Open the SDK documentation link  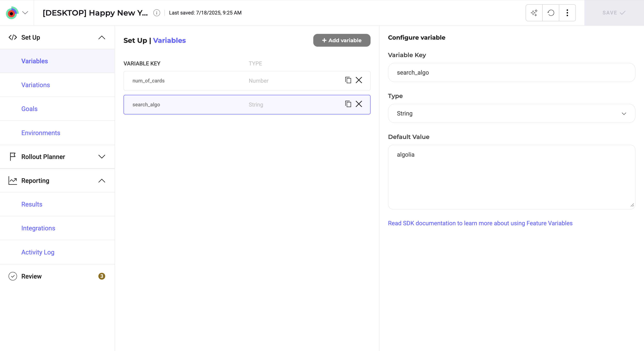point(480,223)
